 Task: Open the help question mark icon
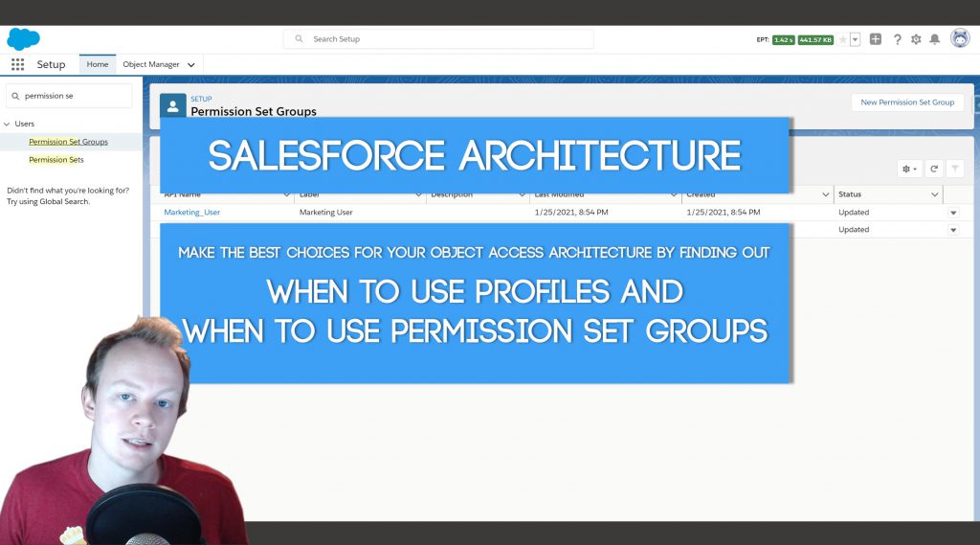[897, 39]
